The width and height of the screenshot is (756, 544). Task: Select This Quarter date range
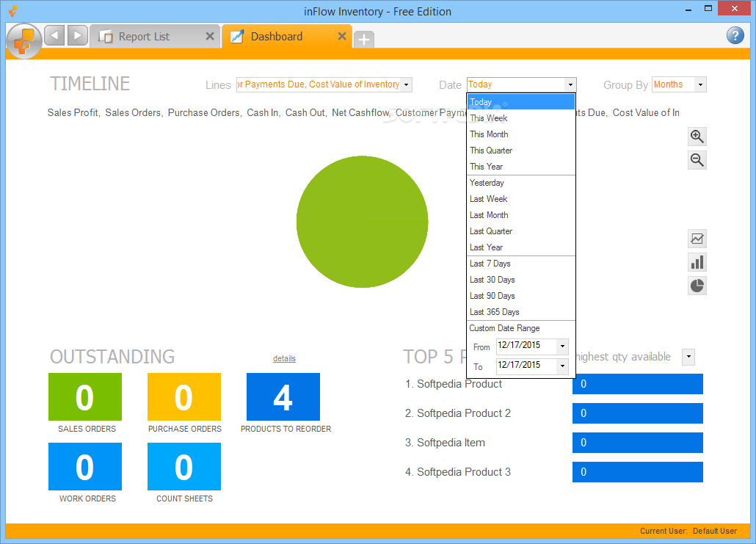[x=520, y=150]
